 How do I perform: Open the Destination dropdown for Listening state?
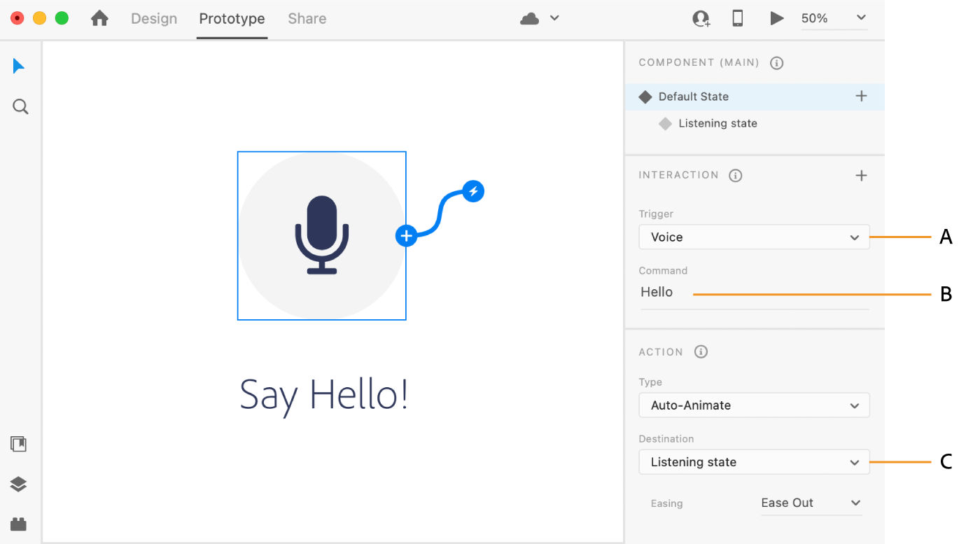(x=754, y=462)
